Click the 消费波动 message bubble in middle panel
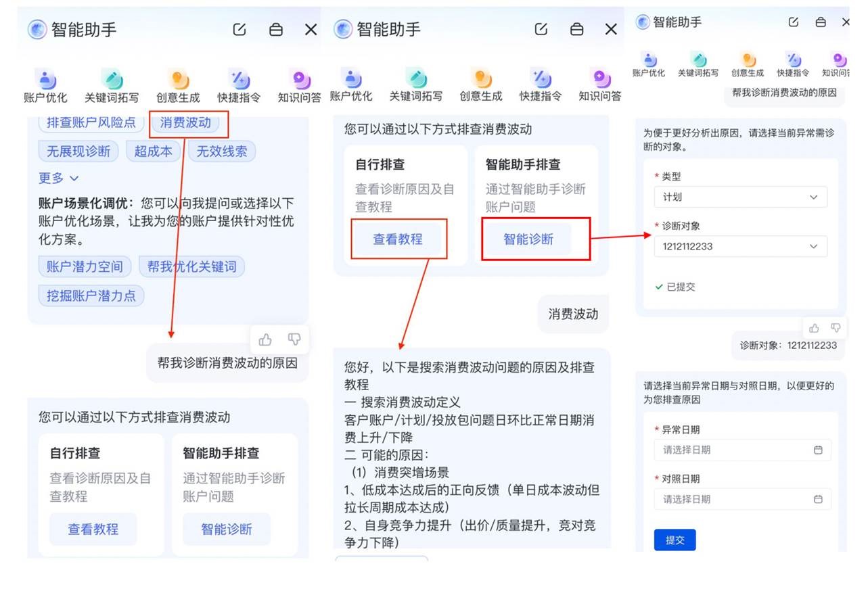Screen dimensions: 868x589 (x=574, y=314)
